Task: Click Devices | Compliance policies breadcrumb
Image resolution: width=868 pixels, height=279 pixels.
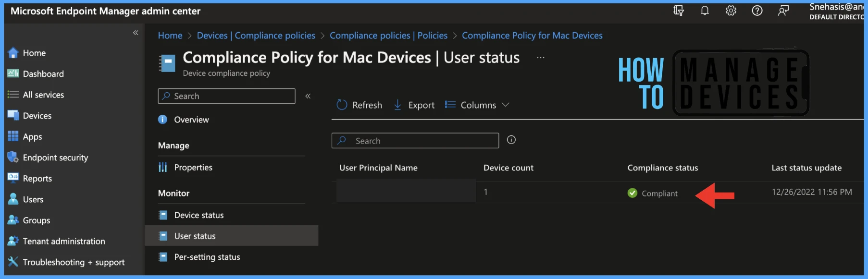Action: (x=256, y=36)
